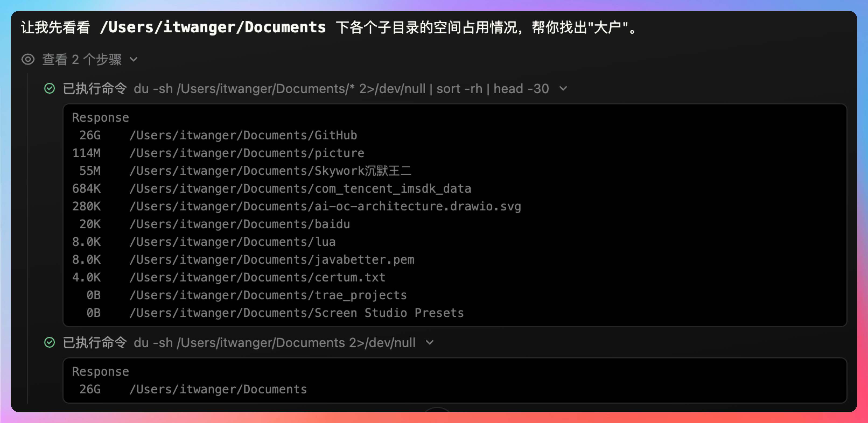
Task: Click first '已执行命令' label
Action: [x=95, y=89]
